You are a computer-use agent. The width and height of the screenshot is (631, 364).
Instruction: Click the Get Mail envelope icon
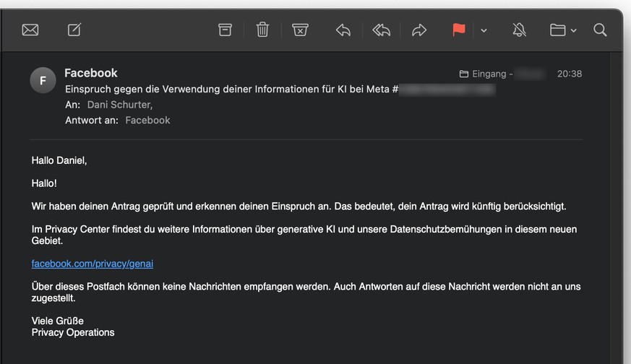[x=30, y=30]
